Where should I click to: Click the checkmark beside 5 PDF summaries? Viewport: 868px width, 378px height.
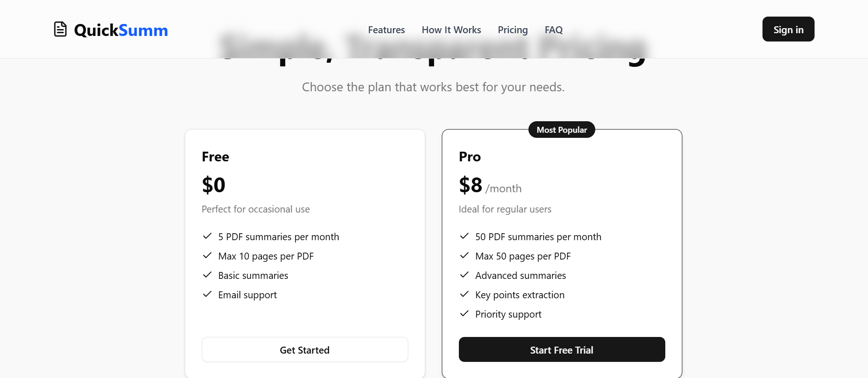click(207, 236)
